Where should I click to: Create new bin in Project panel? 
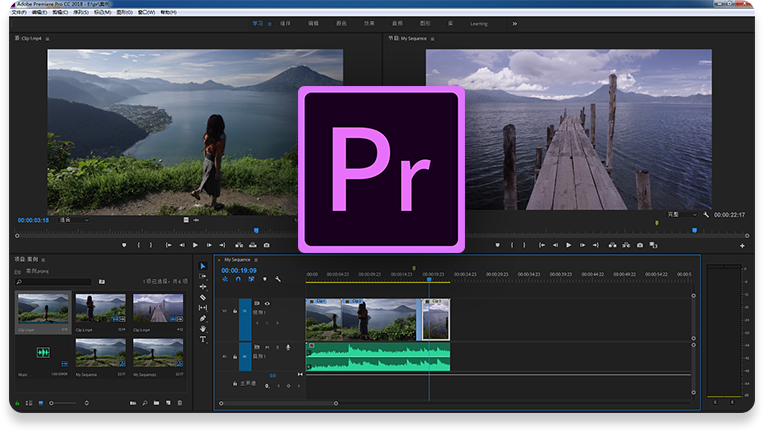[x=156, y=403]
